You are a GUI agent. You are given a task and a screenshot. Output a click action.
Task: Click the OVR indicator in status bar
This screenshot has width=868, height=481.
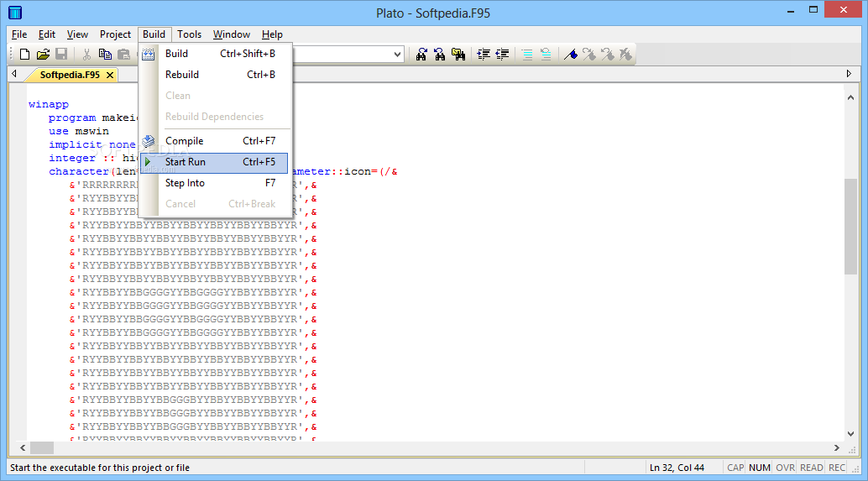785,468
